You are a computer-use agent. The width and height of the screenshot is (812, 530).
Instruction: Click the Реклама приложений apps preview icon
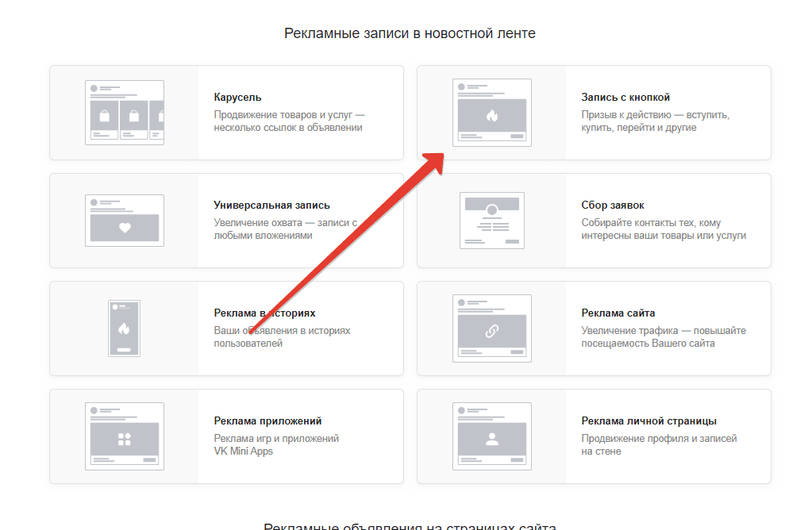125,436
